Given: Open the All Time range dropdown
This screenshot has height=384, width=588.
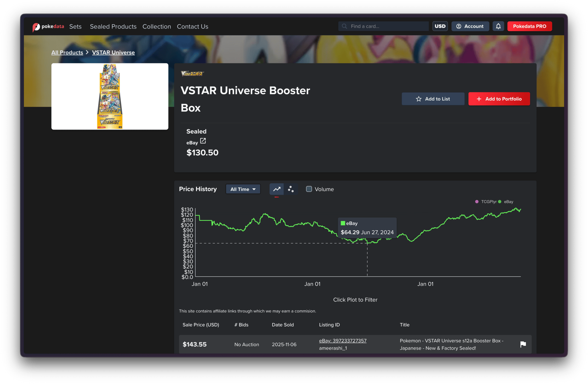Looking at the screenshot, I should point(243,189).
